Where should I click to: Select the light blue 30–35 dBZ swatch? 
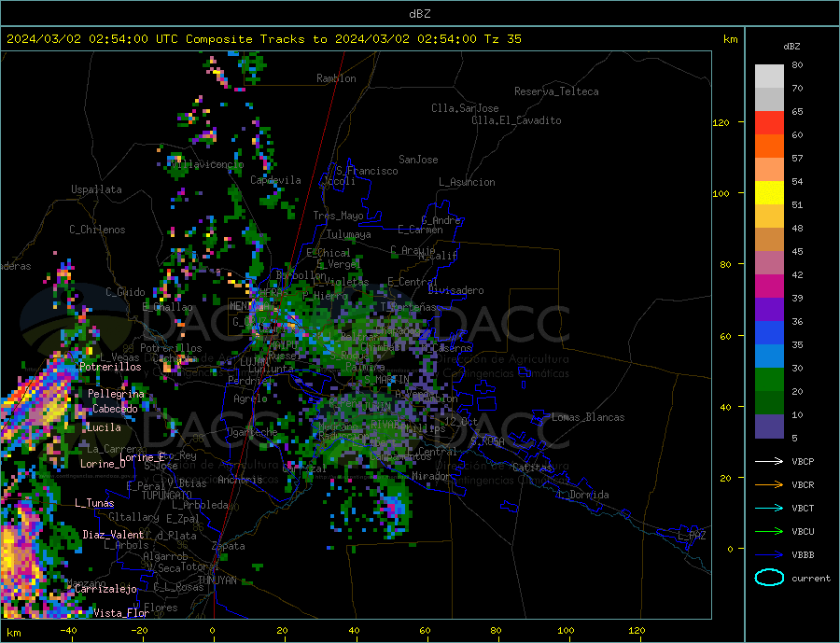click(769, 356)
